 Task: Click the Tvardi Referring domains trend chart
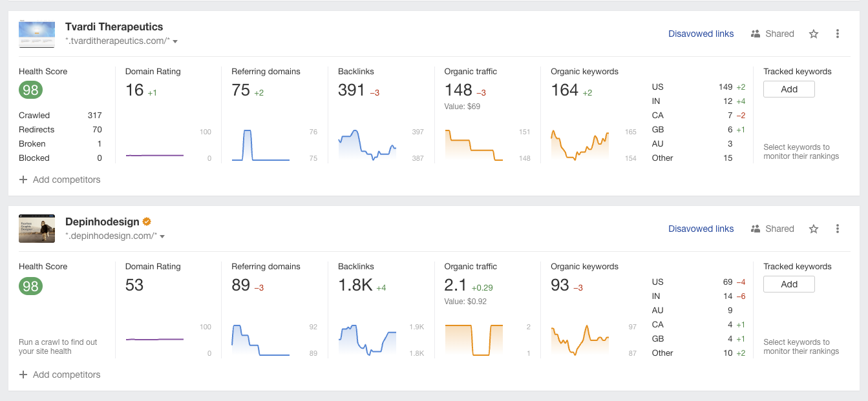pos(260,145)
